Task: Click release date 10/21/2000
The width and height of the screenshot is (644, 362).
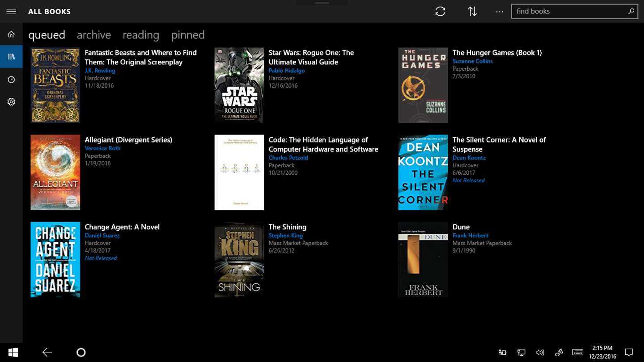Action: coord(283,173)
